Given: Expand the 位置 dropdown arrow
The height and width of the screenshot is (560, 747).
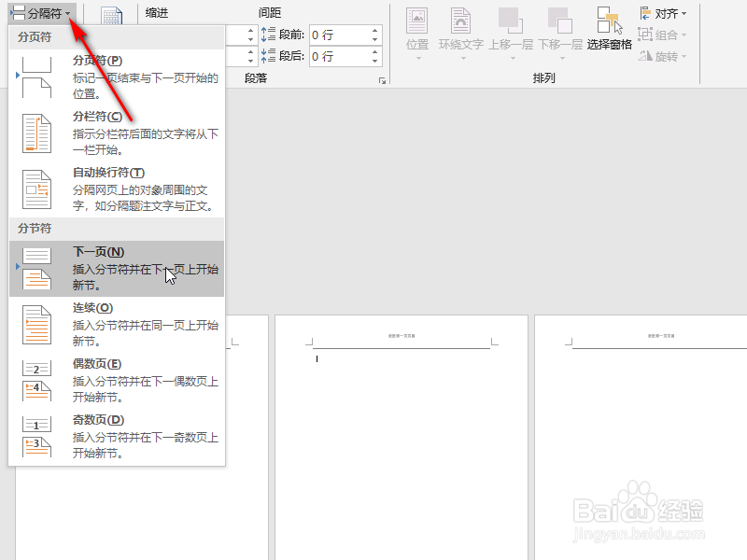Looking at the screenshot, I should coord(418,59).
